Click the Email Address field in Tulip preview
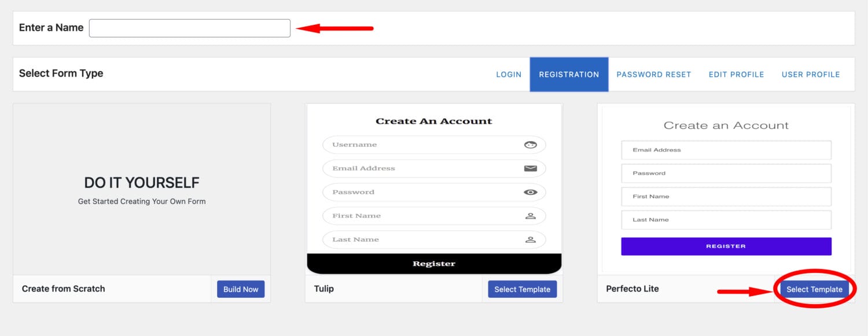 [434, 168]
